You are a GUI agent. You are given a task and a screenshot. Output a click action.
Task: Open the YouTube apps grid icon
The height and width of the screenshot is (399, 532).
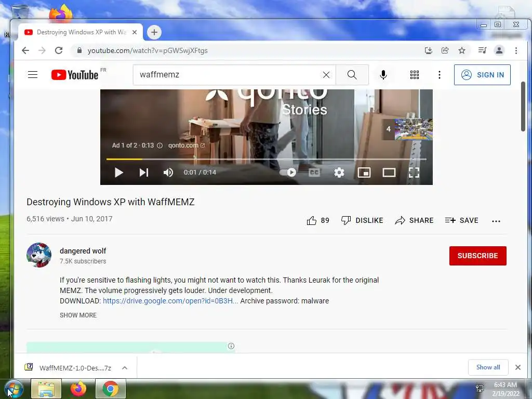pos(414,75)
